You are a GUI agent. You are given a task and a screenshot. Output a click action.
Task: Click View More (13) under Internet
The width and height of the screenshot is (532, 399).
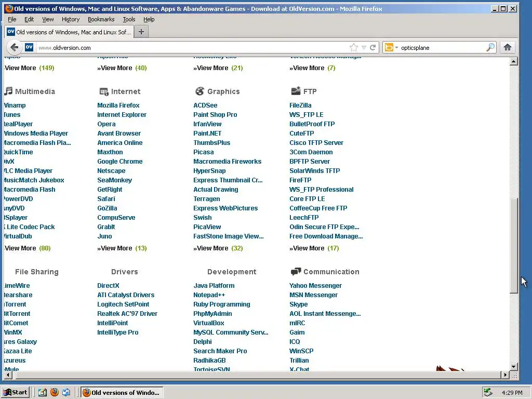tap(122, 248)
